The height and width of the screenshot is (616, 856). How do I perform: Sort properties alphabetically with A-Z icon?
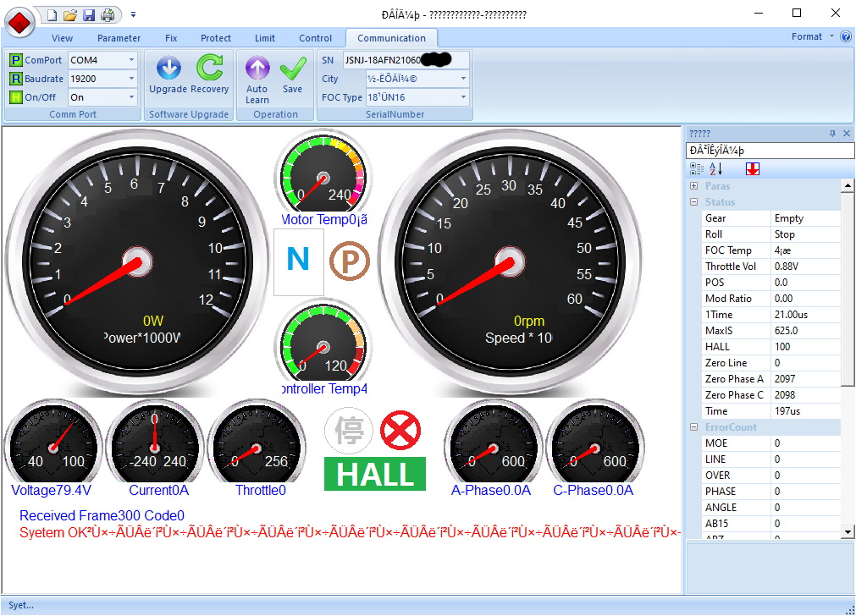point(715,169)
